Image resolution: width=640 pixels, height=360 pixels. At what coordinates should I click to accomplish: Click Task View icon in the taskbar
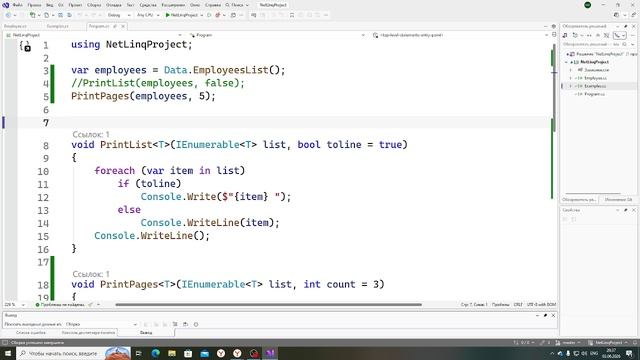click(138, 353)
